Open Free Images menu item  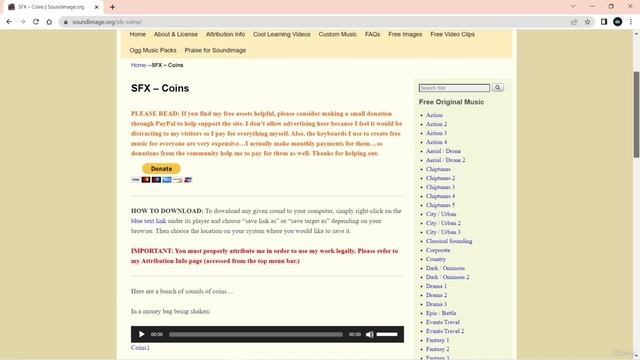pos(405,34)
